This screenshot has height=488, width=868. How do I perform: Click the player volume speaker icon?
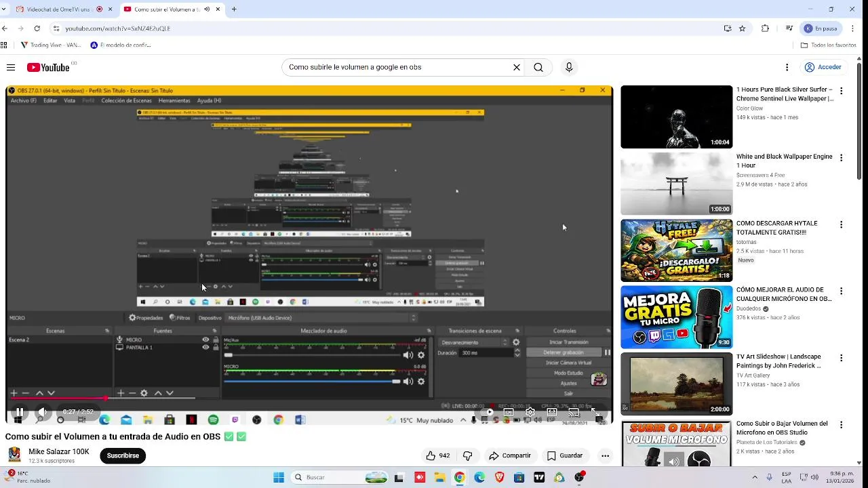(x=42, y=411)
